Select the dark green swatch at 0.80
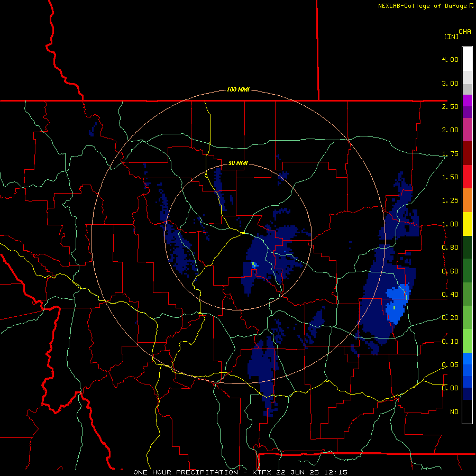 pos(467,247)
